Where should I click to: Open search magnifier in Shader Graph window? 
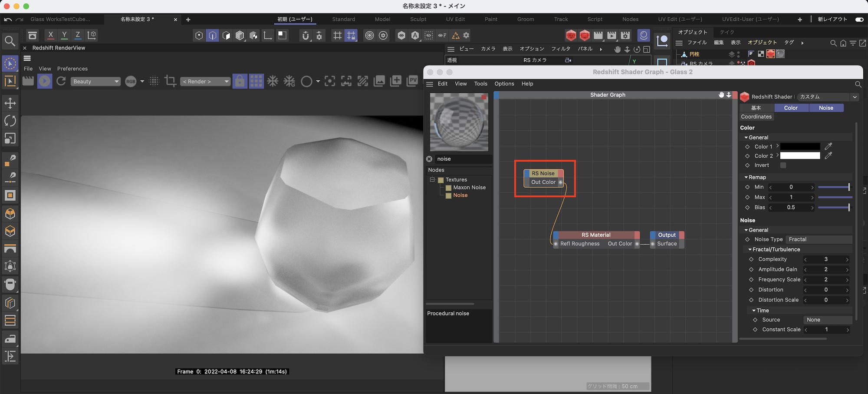coord(858,84)
